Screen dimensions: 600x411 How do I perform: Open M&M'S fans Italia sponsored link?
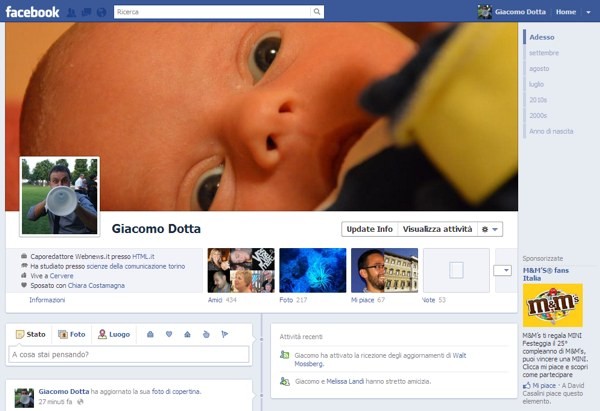click(546, 274)
